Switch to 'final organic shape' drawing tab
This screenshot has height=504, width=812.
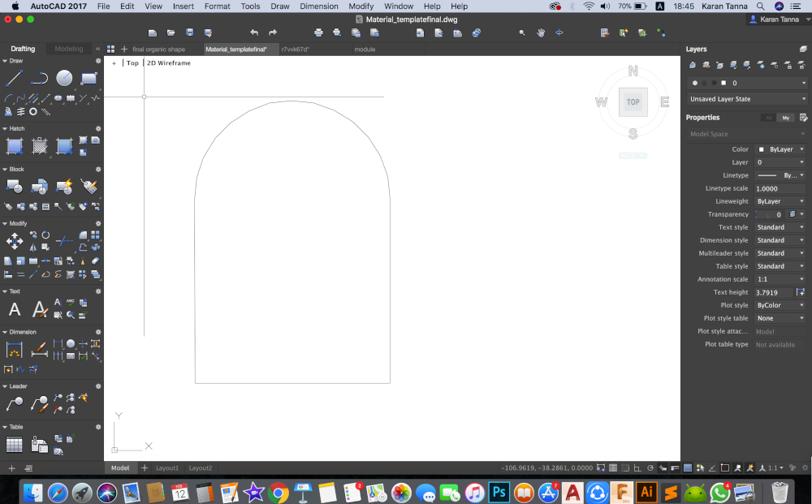159,50
